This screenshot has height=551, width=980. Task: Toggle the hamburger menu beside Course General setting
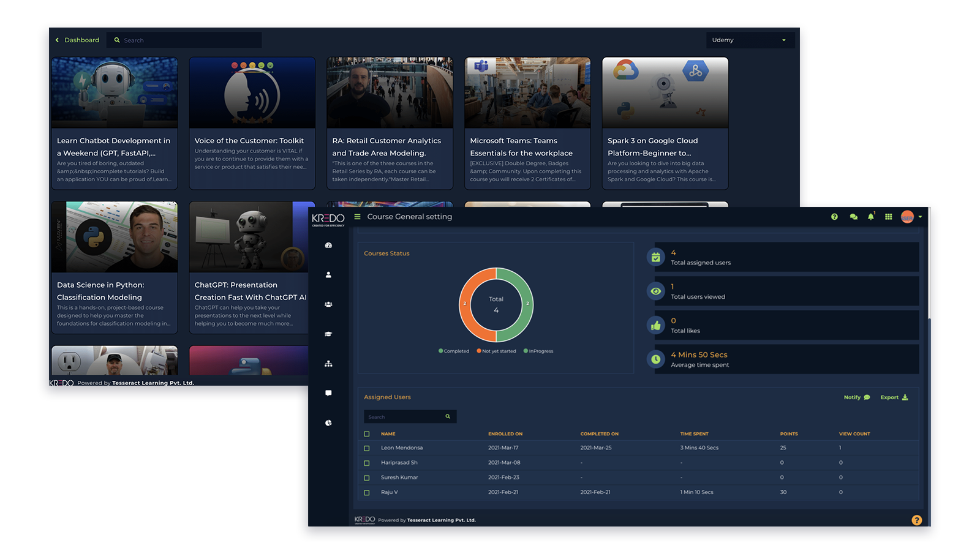357,217
